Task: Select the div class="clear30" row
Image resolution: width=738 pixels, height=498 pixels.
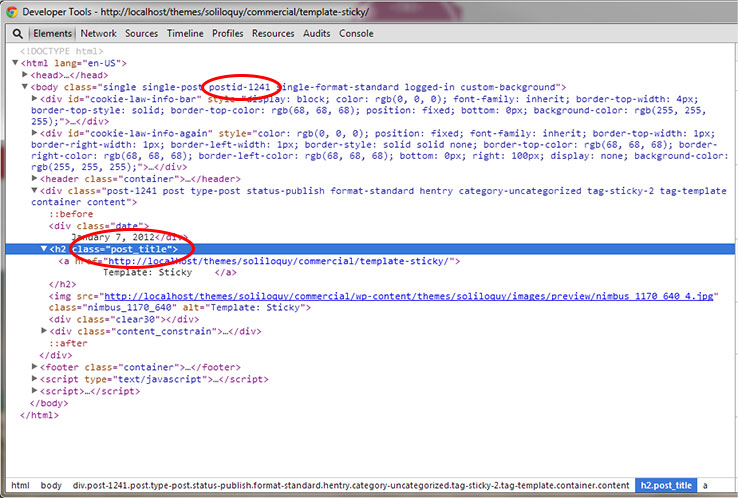Action: pyautogui.click(x=124, y=319)
